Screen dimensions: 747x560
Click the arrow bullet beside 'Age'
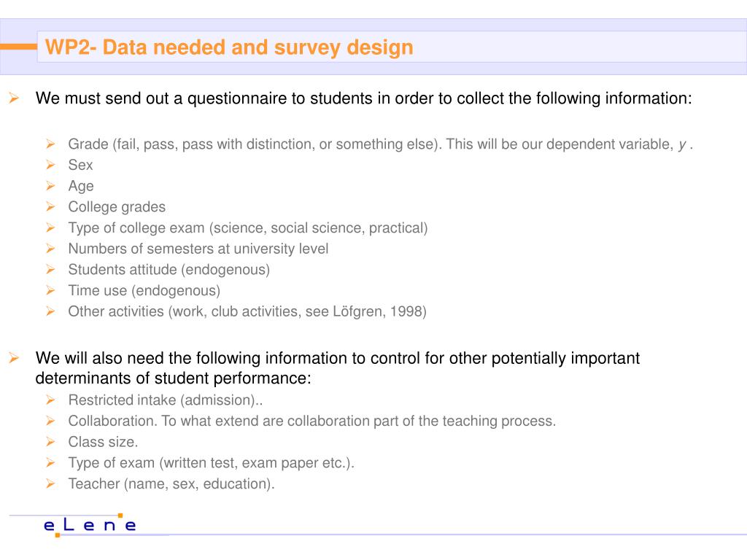coord(50,186)
